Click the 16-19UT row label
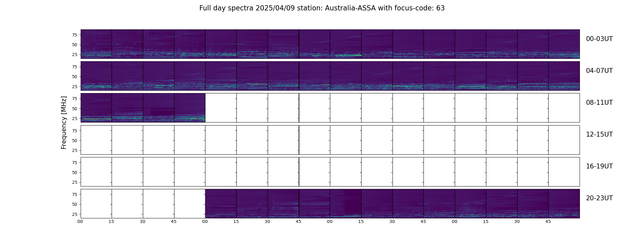The width and height of the screenshot is (644, 245). [x=599, y=166]
